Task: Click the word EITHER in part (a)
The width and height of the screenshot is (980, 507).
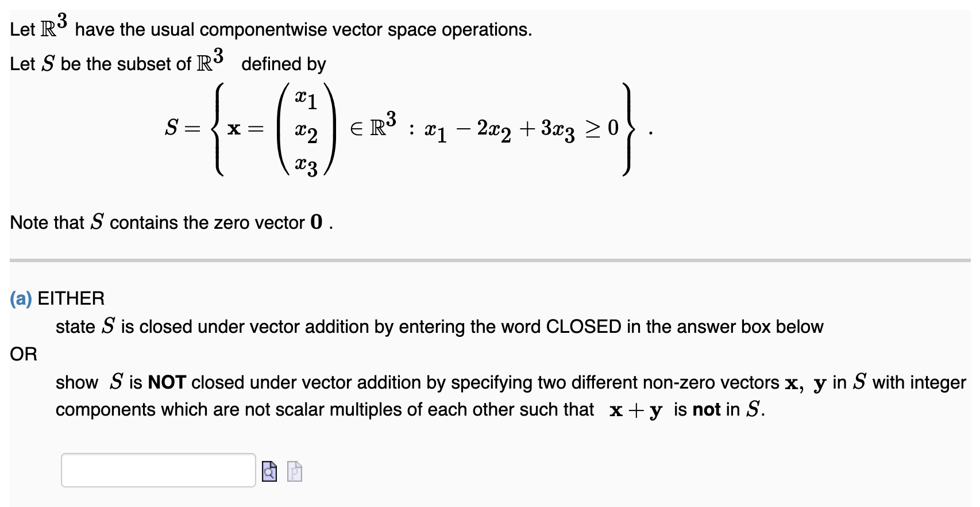Action: coord(71,298)
